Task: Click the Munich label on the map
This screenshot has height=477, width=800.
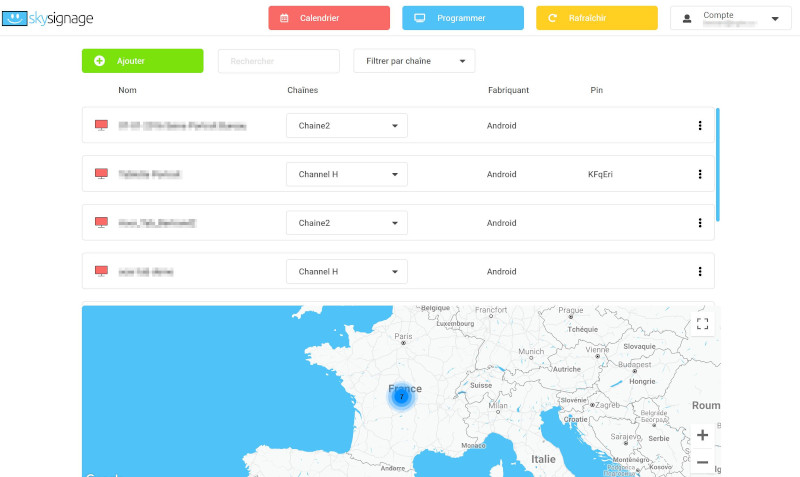Action: click(x=531, y=352)
